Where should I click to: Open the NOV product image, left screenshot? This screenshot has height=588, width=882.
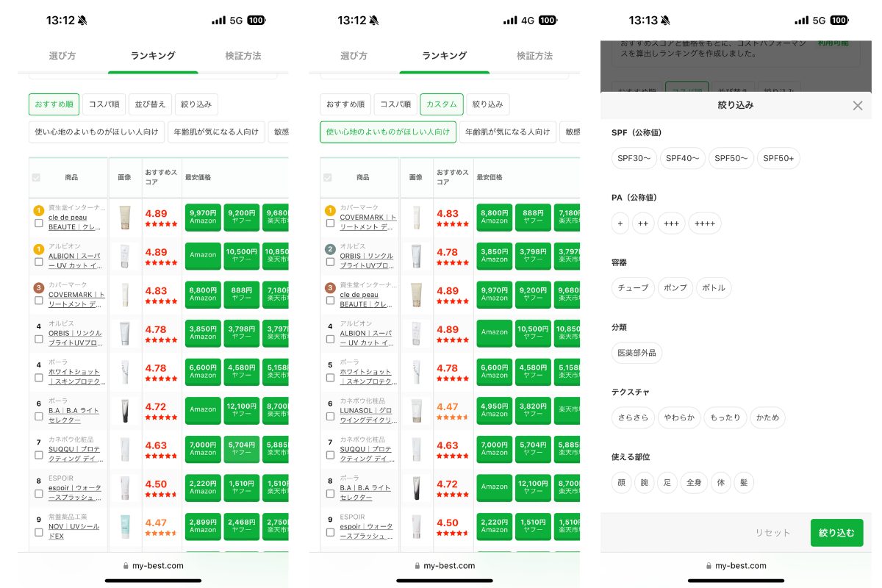tap(125, 526)
